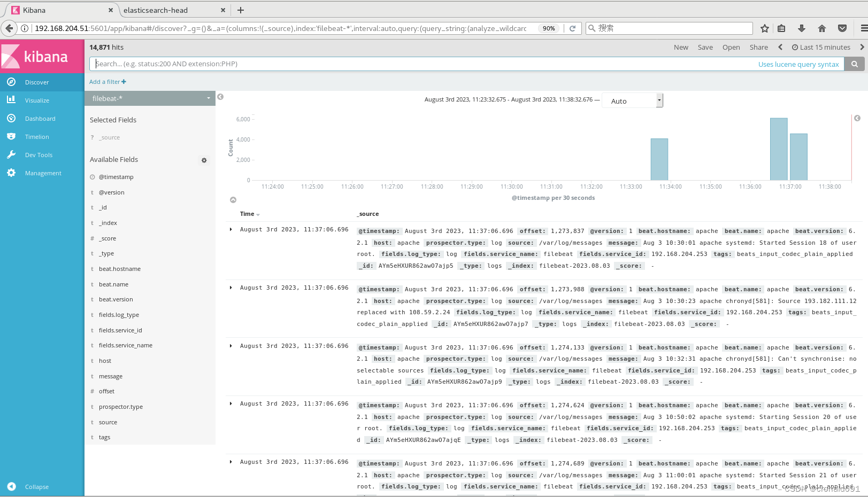
Task: Focus the browser URL address bar
Action: click(280, 28)
